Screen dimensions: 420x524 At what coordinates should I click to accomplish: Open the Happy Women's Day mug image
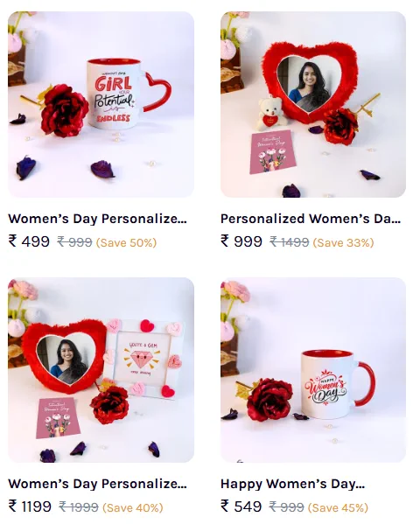click(313, 370)
